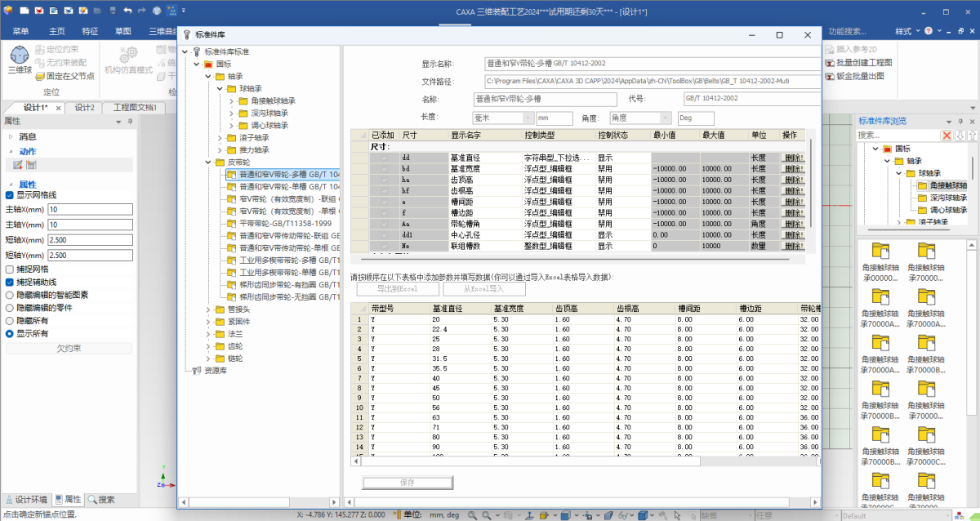The width and height of the screenshot is (980, 521).
Task: Open the 特征 ribbon tab
Action: click(90, 31)
